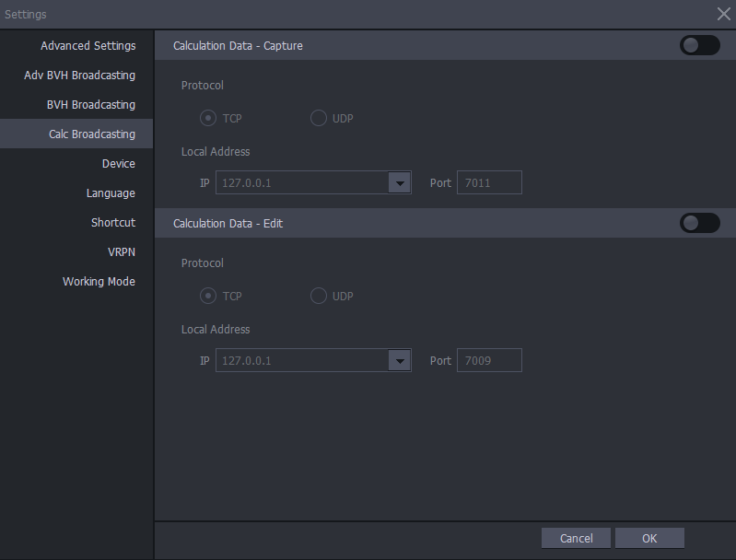Click the Cancel button
Viewport: 736px width, 560px height.
point(576,538)
